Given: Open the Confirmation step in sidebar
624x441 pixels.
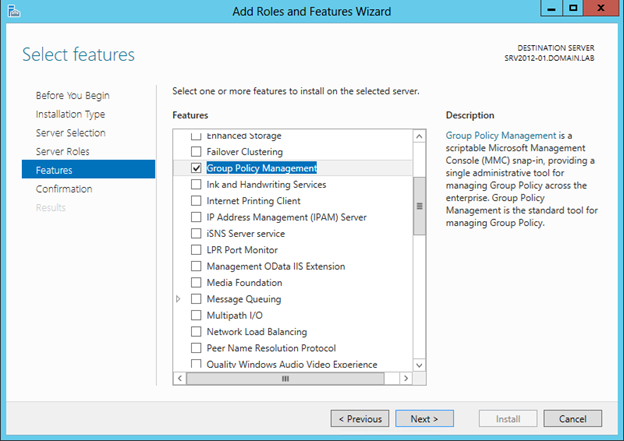Looking at the screenshot, I should [x=64, y=189].
